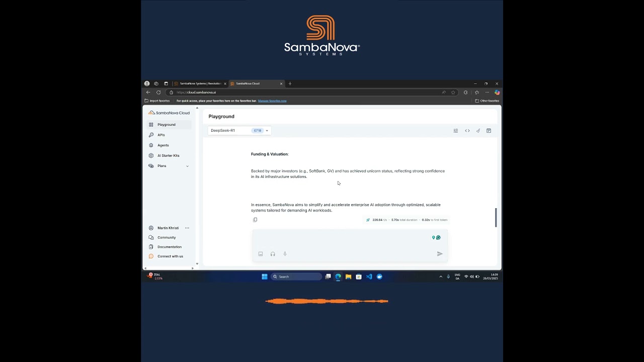Click the microphone icon in prompt box
Image resolution: width=644 pixels, height=362 pixels.
(285, 254)
